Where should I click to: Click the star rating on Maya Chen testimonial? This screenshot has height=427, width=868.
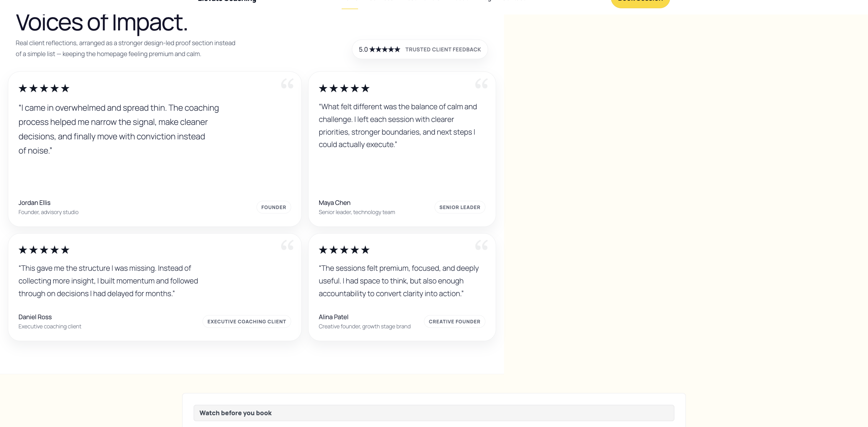[344, 88]
